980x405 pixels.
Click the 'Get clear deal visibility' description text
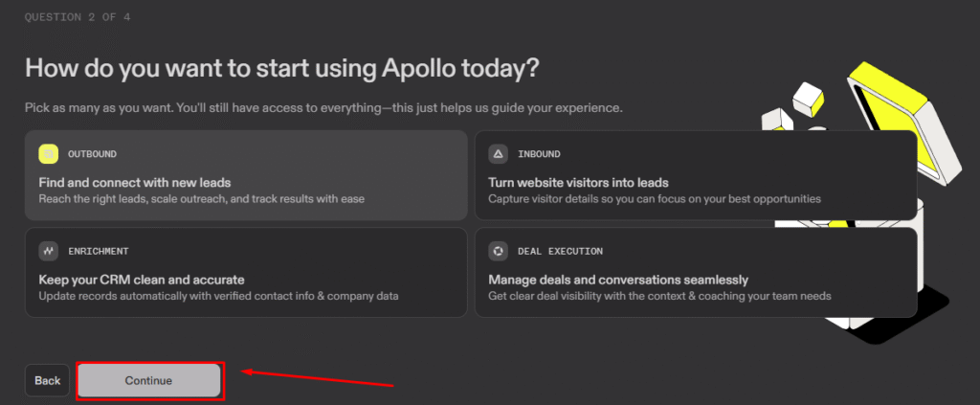[659, 296]
